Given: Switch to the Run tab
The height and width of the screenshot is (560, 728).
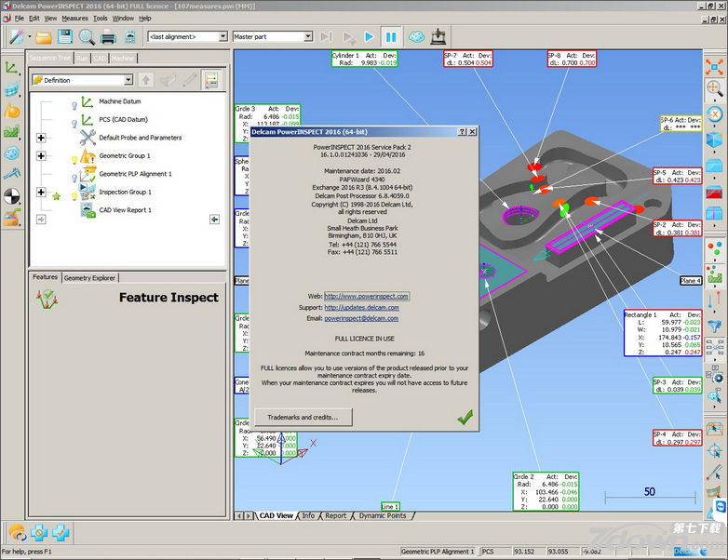Looking at the screenshot, I should (82, 59).
